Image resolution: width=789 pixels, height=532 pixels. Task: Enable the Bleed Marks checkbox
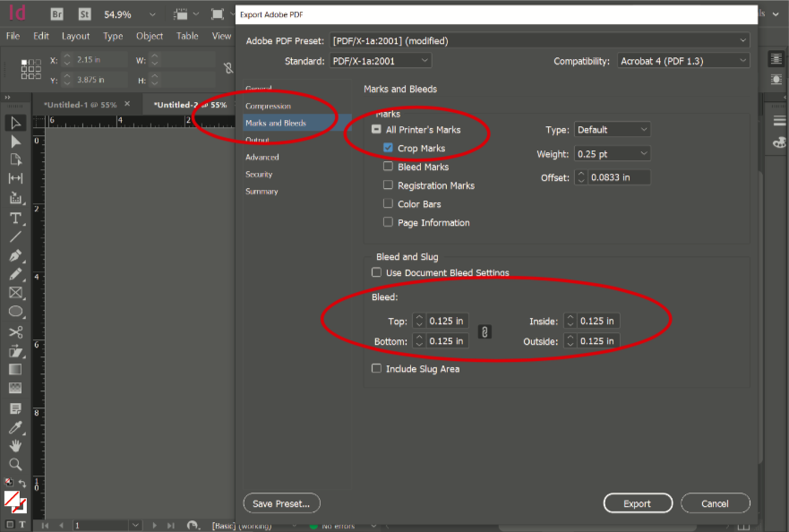click(388, 167)
